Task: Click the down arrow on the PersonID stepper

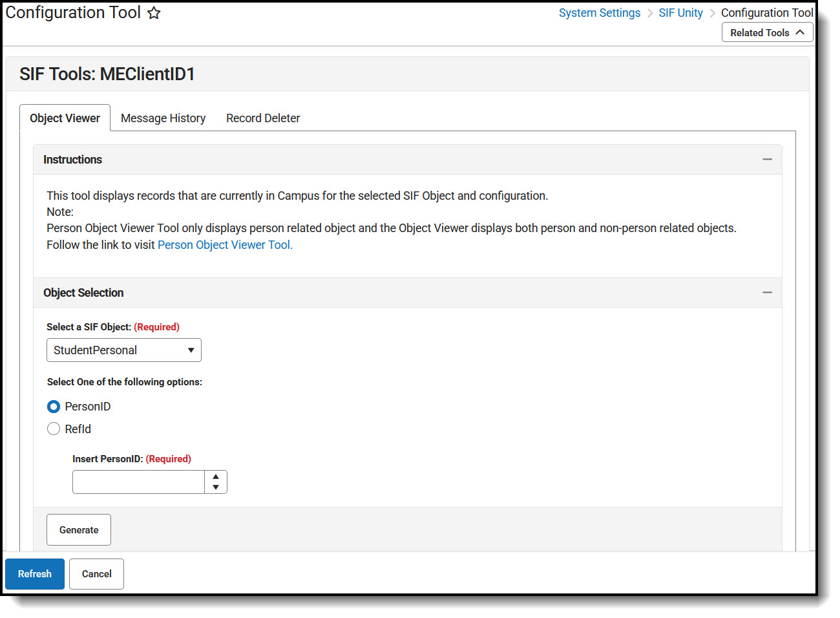Action: [x=215, y=486]
